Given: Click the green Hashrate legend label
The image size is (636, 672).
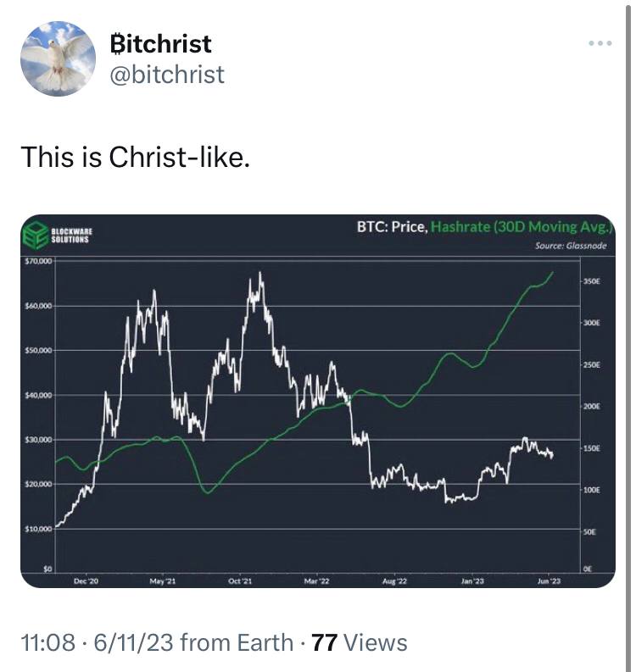Looking at the screenshot, I should pyautogui.click(x=522, y=227).
